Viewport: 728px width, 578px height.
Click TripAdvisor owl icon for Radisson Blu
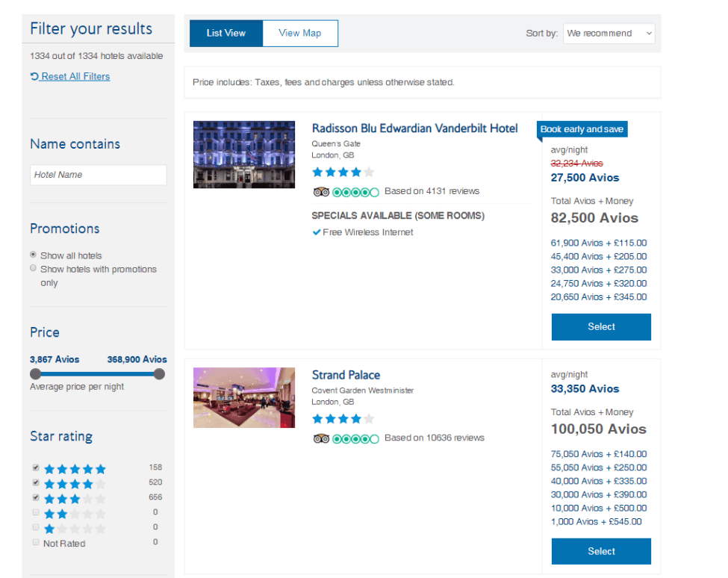click(321, 192)
